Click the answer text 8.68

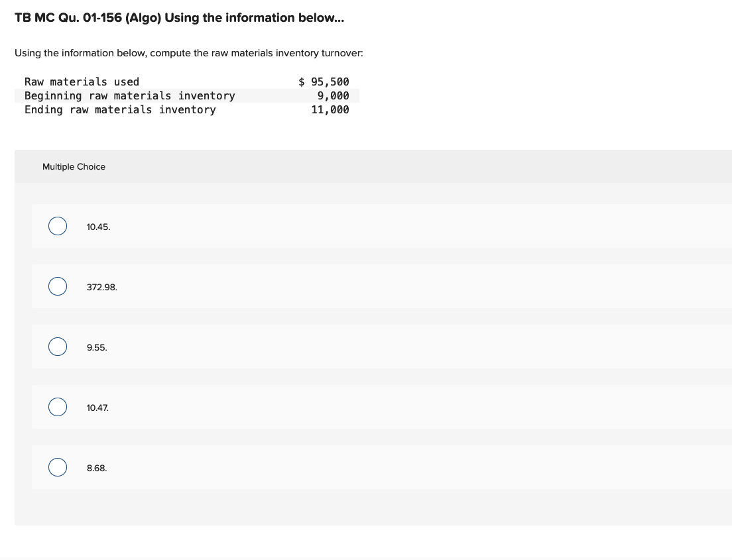coord(96,468)
